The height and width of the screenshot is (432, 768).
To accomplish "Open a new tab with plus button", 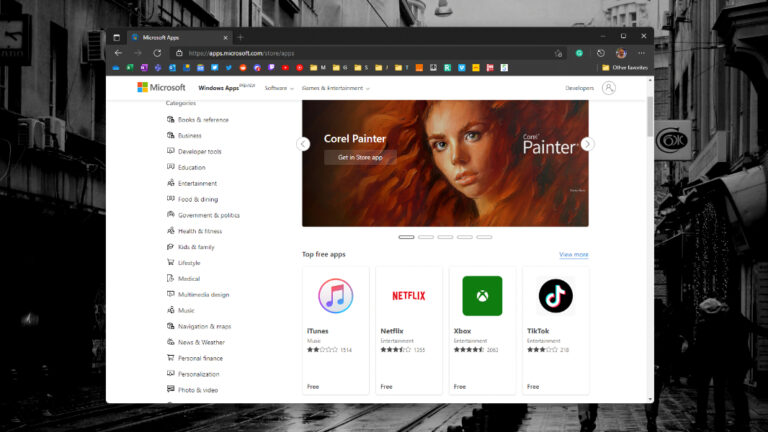I will pos(240,37).
